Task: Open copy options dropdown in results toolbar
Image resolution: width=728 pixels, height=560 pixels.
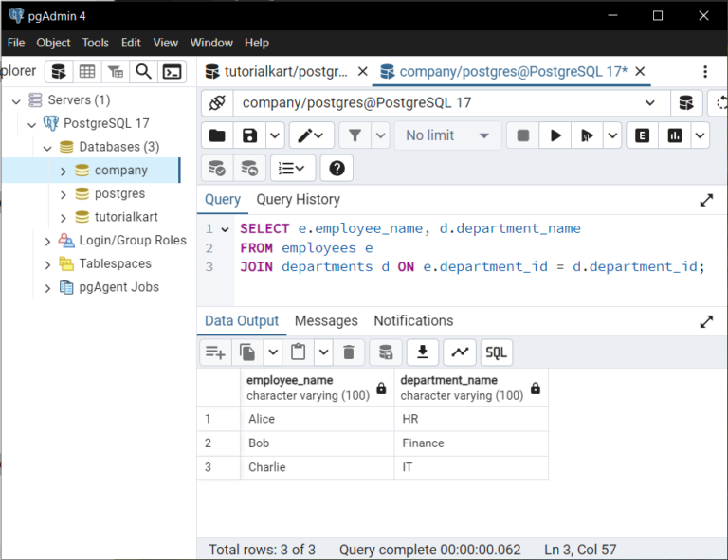Action: 273,352
